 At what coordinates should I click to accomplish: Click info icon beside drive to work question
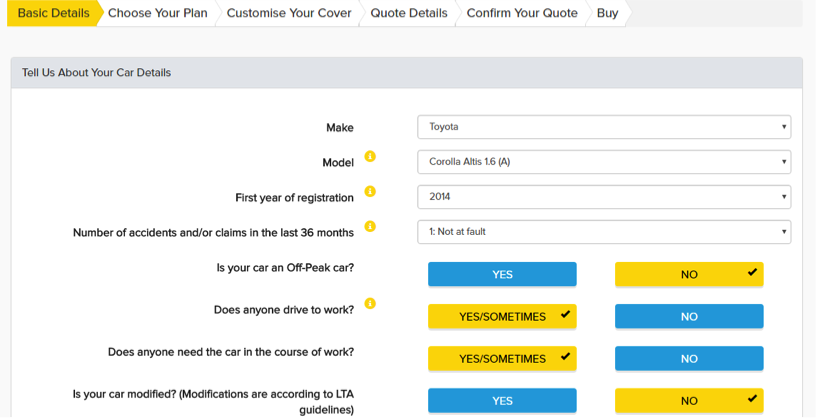point(370,304)
